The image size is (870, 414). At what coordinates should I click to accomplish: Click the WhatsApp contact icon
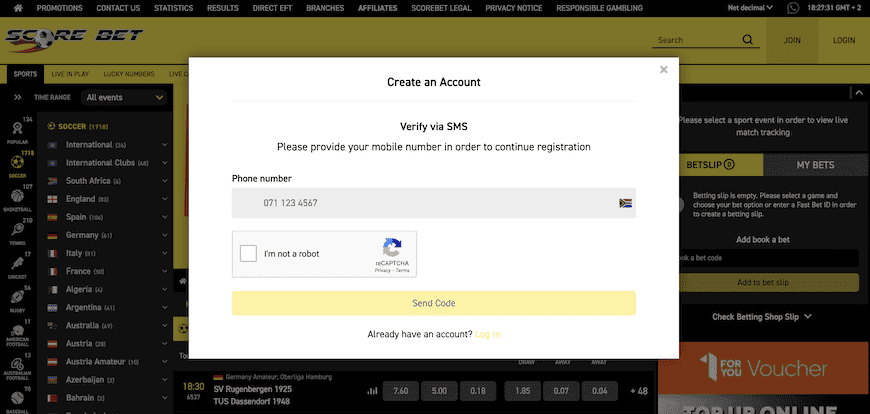(x=793, y=8)
